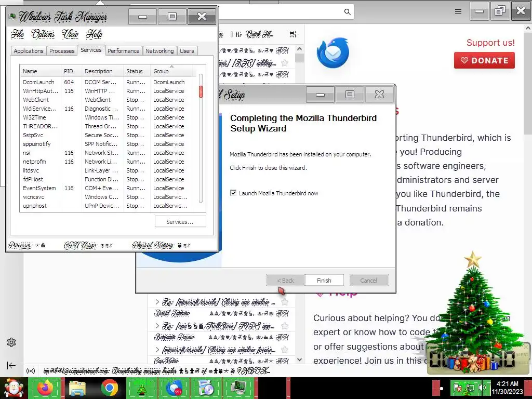
Task: Switch to the setup installer taskbar button
Action: 206,388
